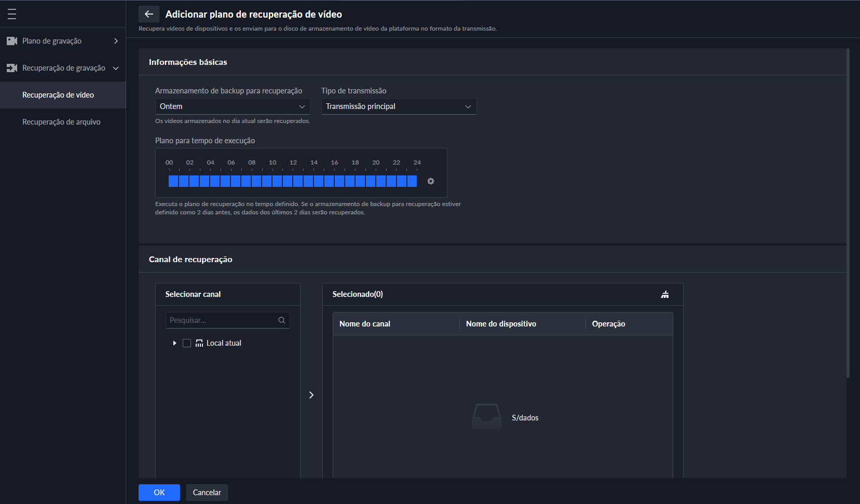Click the Recuperação de gravação icon

(x=12, y=68)
